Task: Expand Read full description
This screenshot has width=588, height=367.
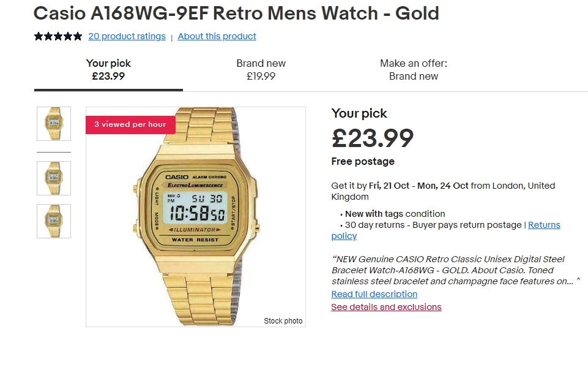Action: (374, 294)
